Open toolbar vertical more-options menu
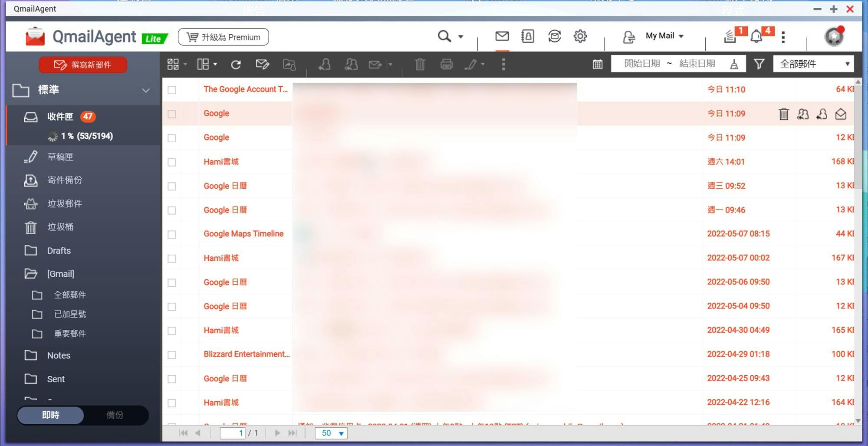This screenshot has height=446, width=868. (503, 65)
